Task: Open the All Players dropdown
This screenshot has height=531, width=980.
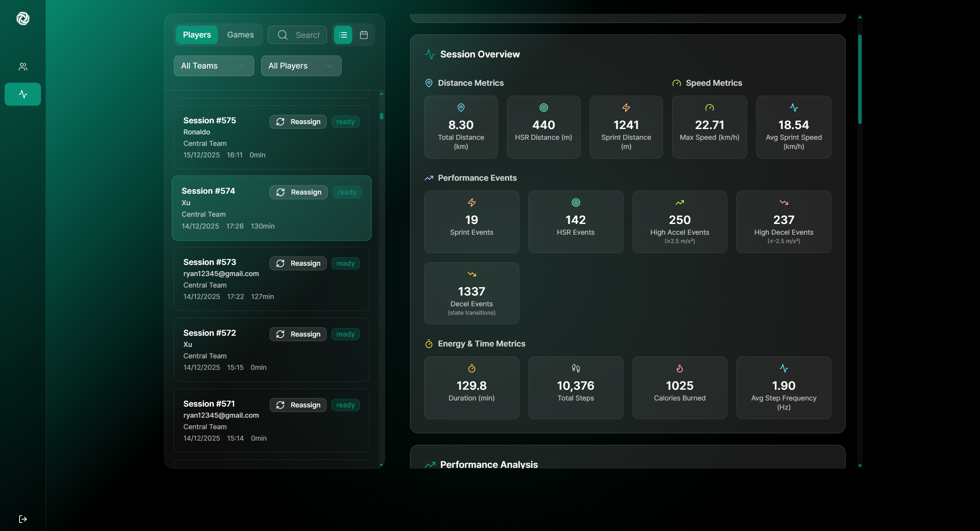Action: (x=301, y=65)
